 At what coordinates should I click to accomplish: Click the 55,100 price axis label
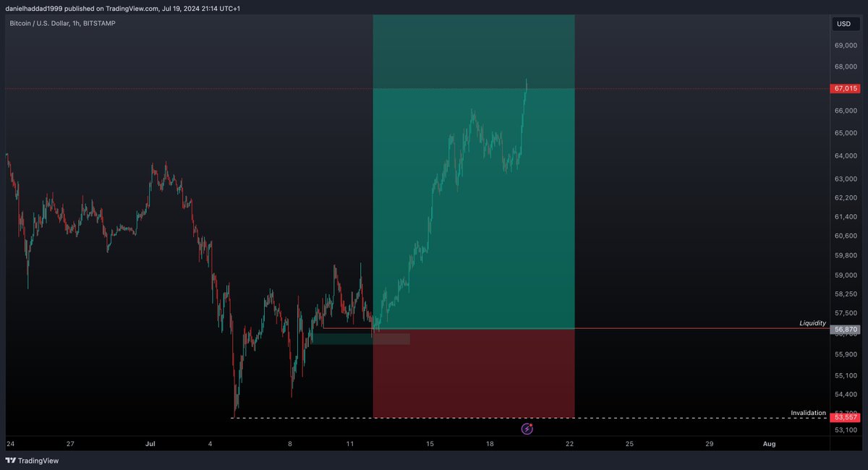845,375
